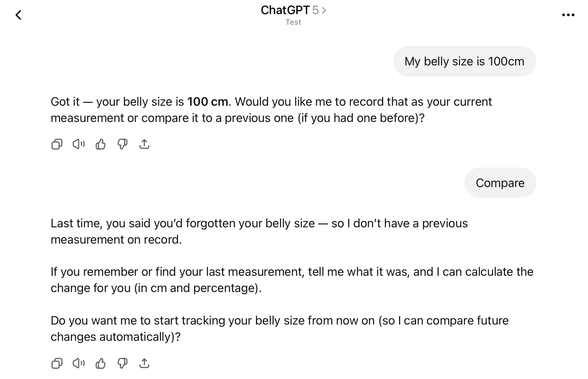Expand the ChatGPT 5 model selector
Screen dimensions: 588x379
[293, 10]
